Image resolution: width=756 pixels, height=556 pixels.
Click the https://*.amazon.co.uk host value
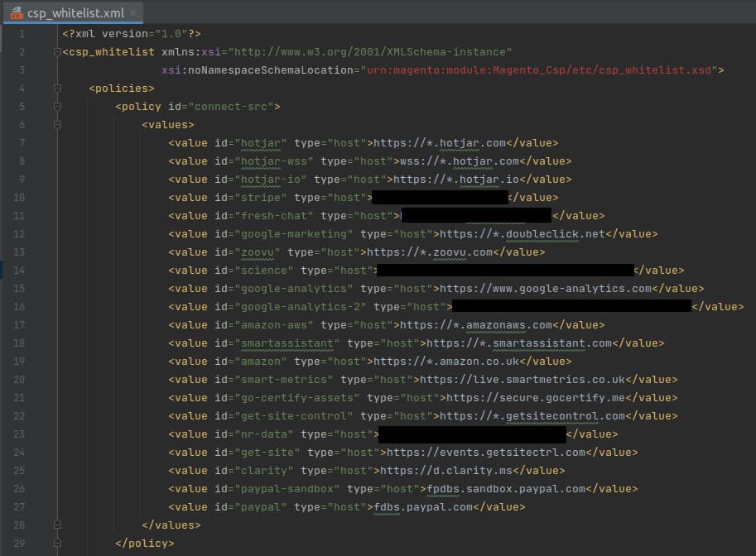[x=446, y=362]
